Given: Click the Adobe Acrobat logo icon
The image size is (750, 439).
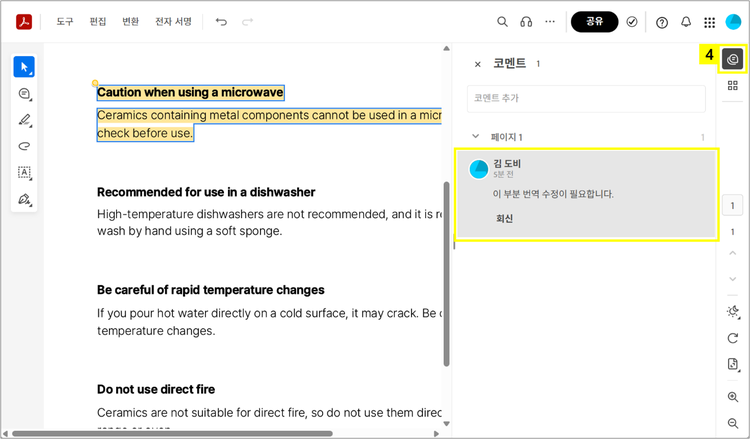Looking at the screenshot, I should point(24,22).
